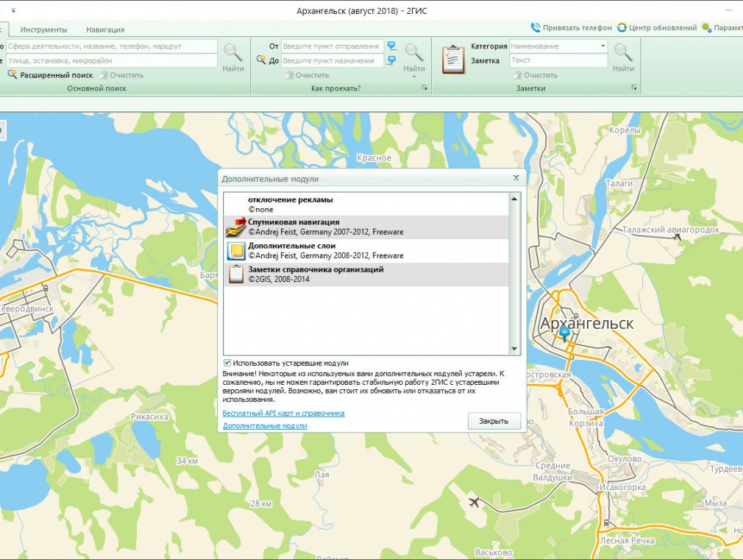Image resolution: width=743 pixels, height=560 pixels.
Task: Click the Окулово label on the map
Action: pyautogui.click(x=625, y=459)
